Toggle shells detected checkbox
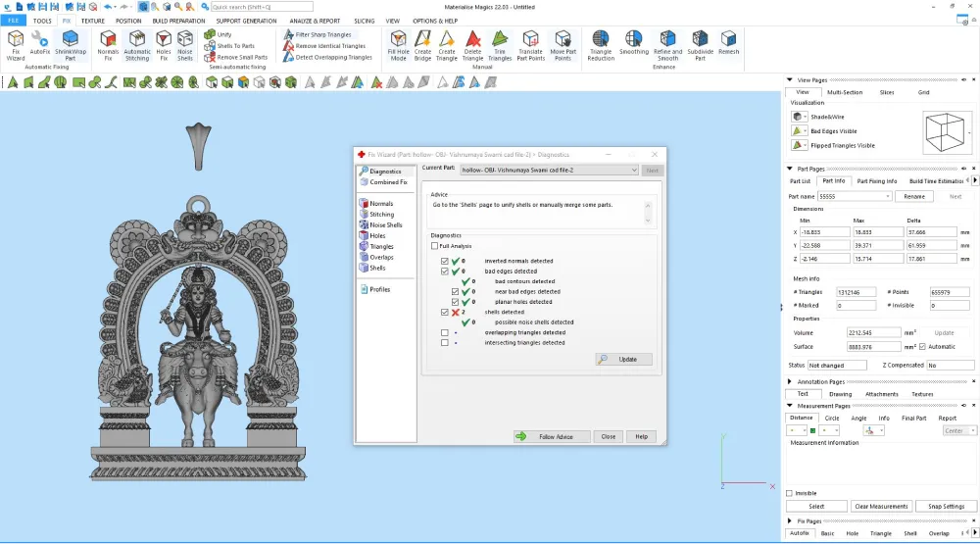Image resolution: width=980 pixels, height=544 pixels. pyautogui.click(x=444, y=312)
